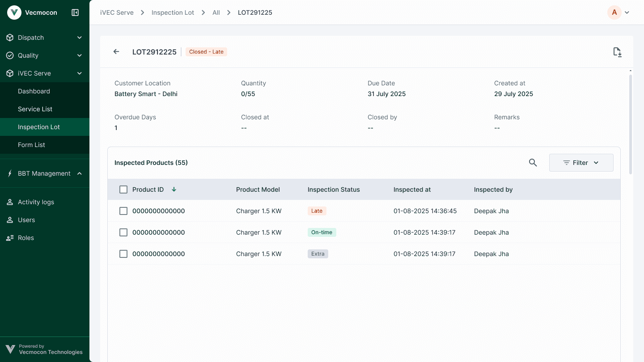Check the row with Late status
This screenshot has width=644, height=362.
(x=123, y=211)
